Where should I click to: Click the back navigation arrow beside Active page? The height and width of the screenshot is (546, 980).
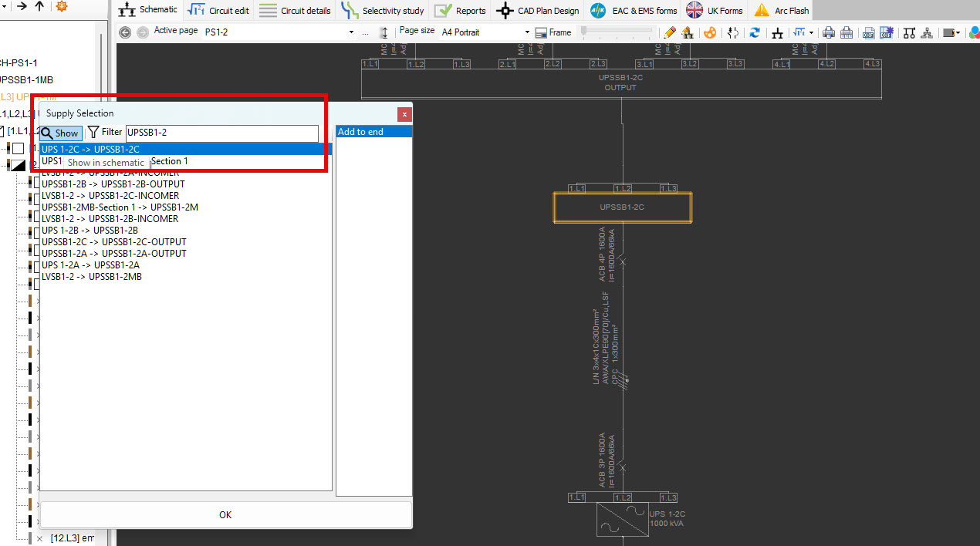point(125,32)
